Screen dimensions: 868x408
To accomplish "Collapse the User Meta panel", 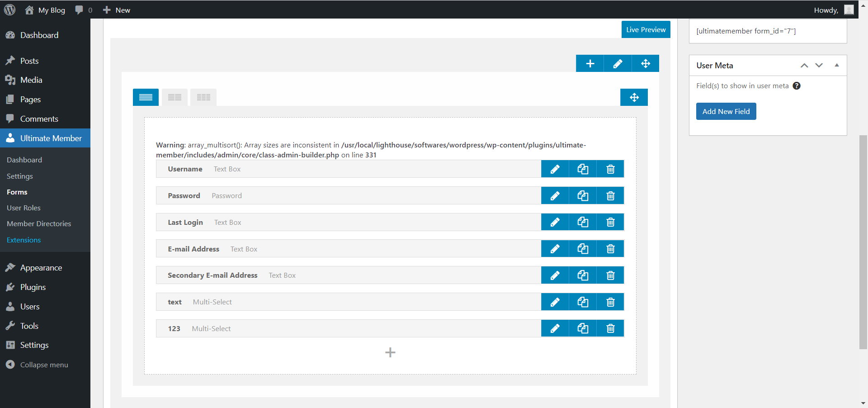I will point(837,66).
